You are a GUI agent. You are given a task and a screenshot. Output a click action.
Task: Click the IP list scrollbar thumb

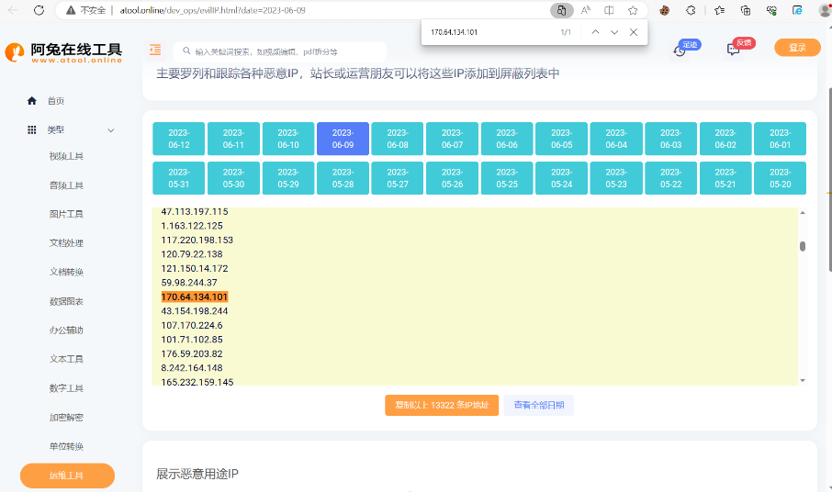pyautogui.click(x=803, y=246)
